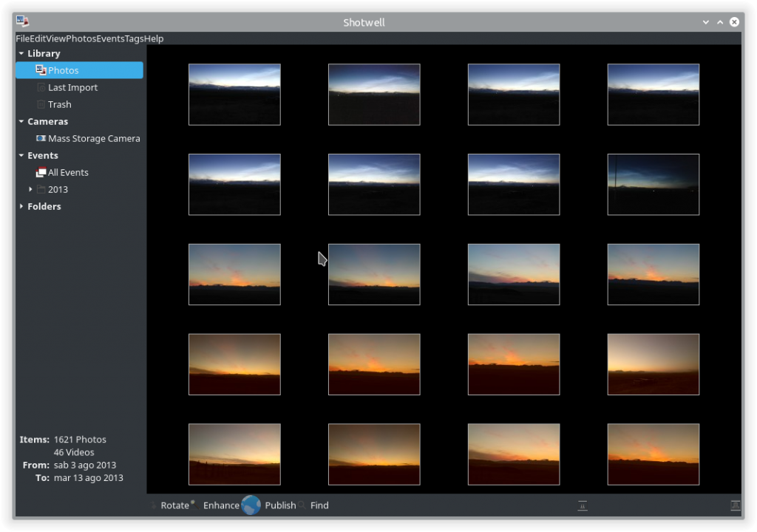
Task: Click the 2013 event folder icon
Action: point(42,189)
